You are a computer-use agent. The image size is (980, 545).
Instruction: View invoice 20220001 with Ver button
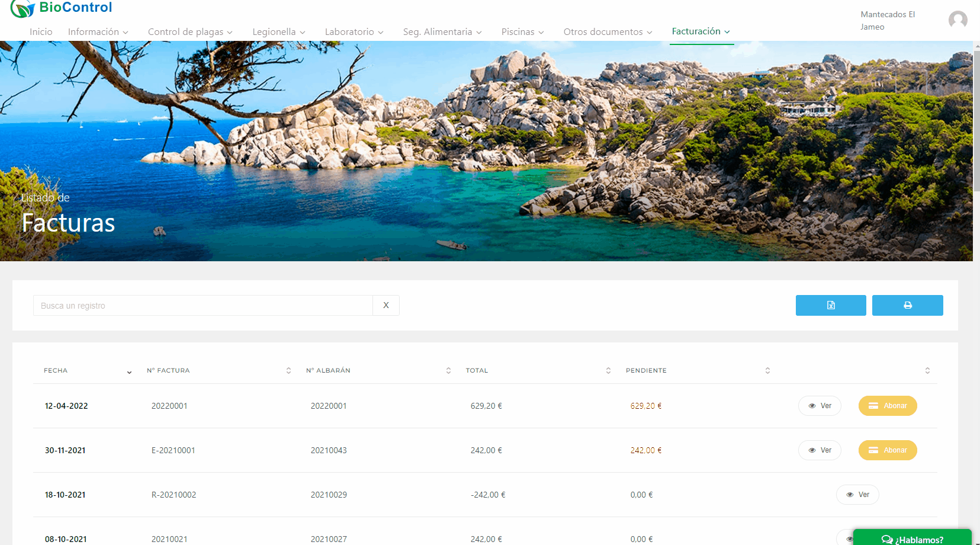point(820,406)
